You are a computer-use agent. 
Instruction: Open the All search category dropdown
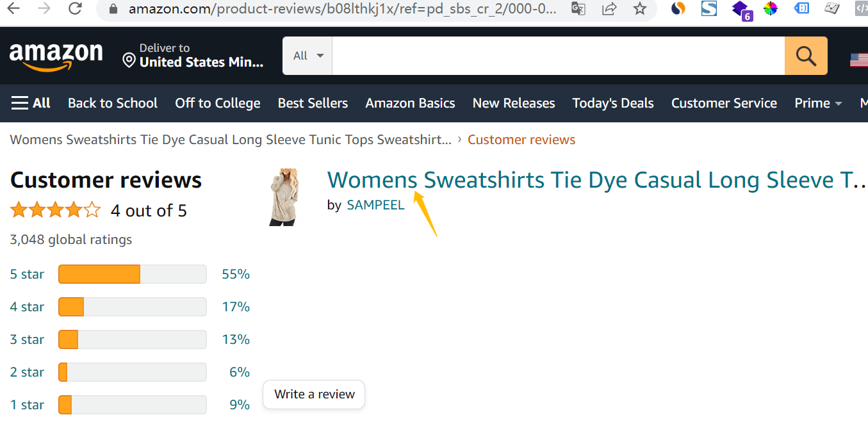pos(307,56)
